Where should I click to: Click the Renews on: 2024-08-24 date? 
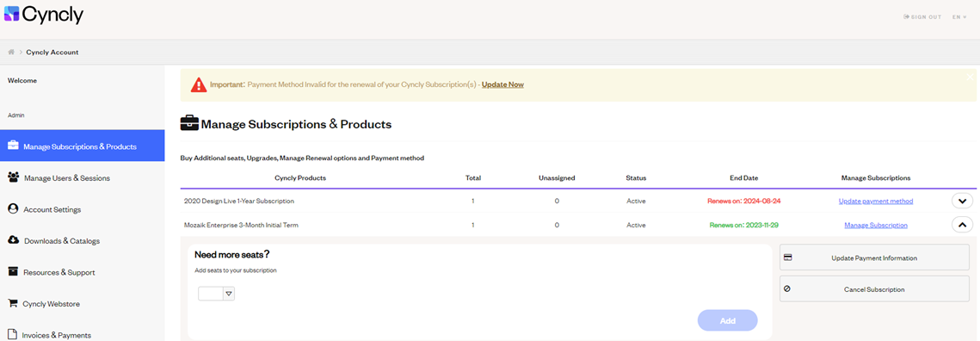pyautogui.click(x=743, y=201)
